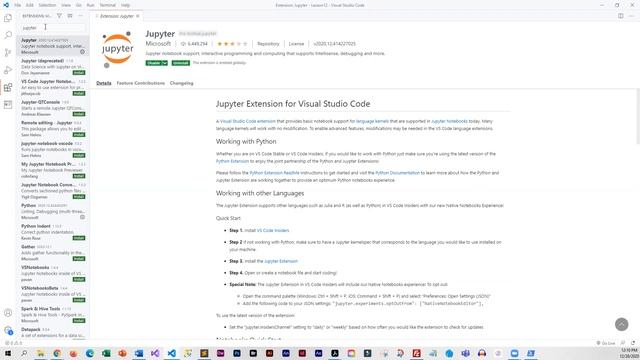The width and height of the screenshot is (640, 360).
Task: Open the Selection menu
Action: [x=47, y=5]
